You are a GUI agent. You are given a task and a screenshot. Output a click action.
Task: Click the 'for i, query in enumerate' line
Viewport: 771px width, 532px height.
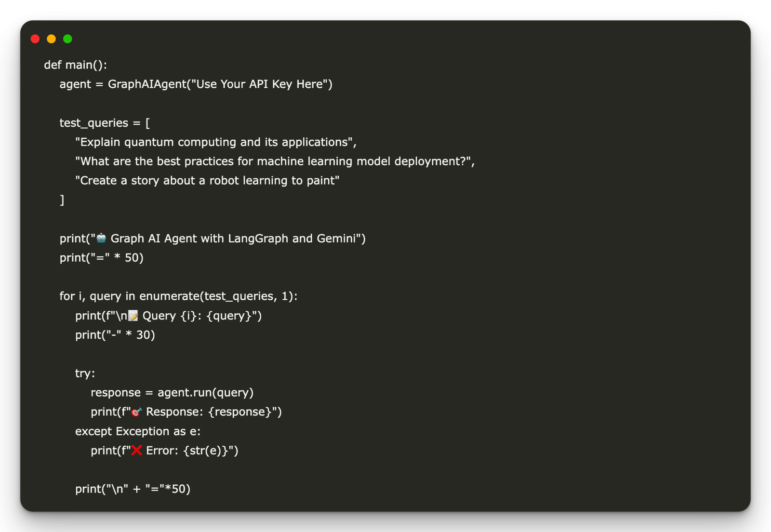(x=178, y=296)
